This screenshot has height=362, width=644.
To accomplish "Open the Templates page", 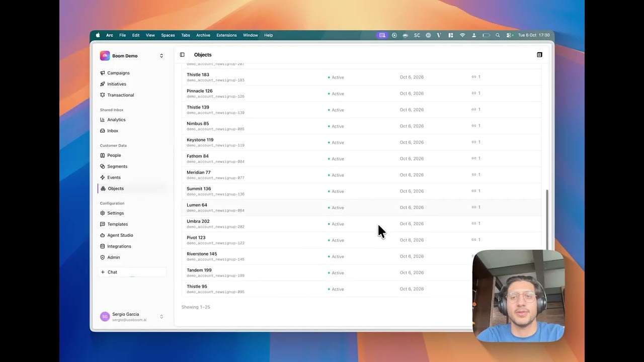I will coord(117,224).
